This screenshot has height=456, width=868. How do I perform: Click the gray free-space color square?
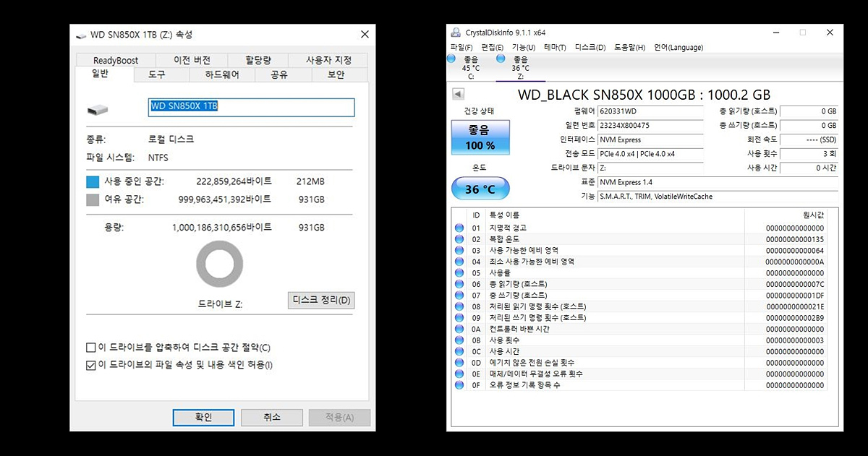tap(92, 199)
